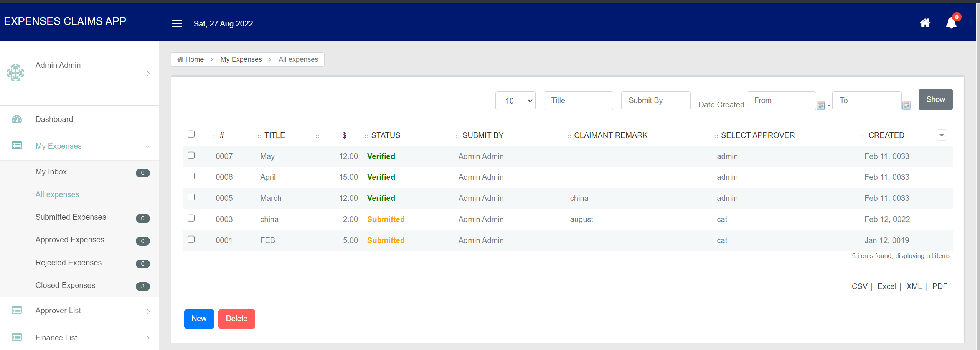The height and width of the screenshot is (350, 980).
Task: Click the To date field
Action: click(867, 101)
